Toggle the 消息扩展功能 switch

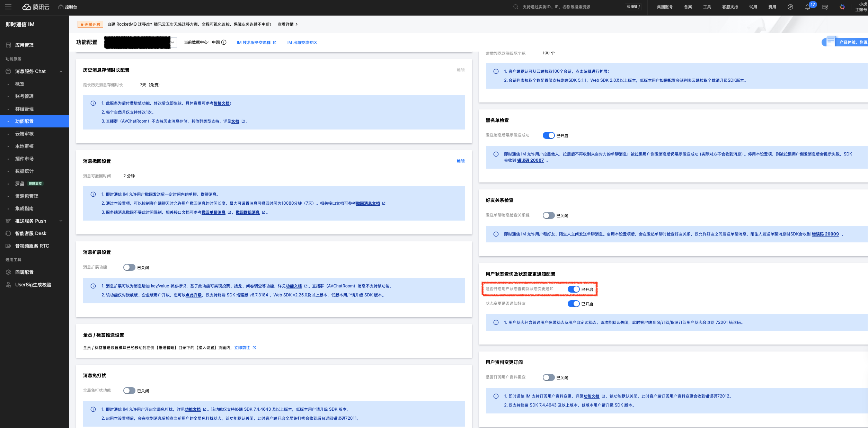coord(129,267)
